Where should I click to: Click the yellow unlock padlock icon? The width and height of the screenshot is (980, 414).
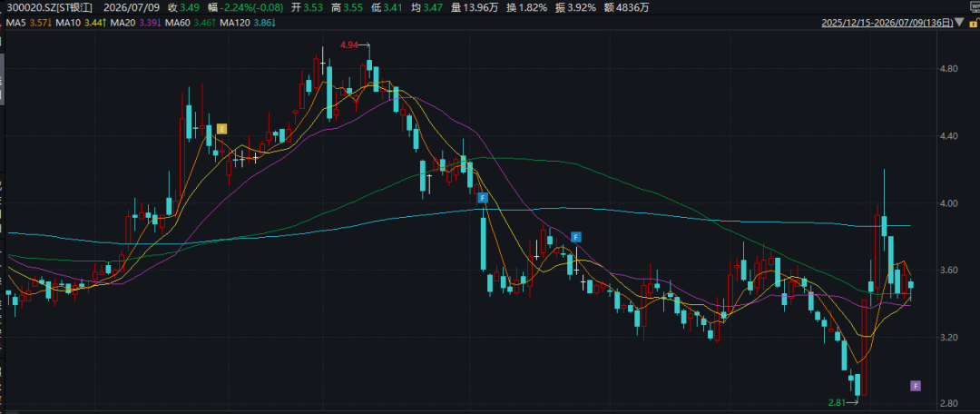973,23
